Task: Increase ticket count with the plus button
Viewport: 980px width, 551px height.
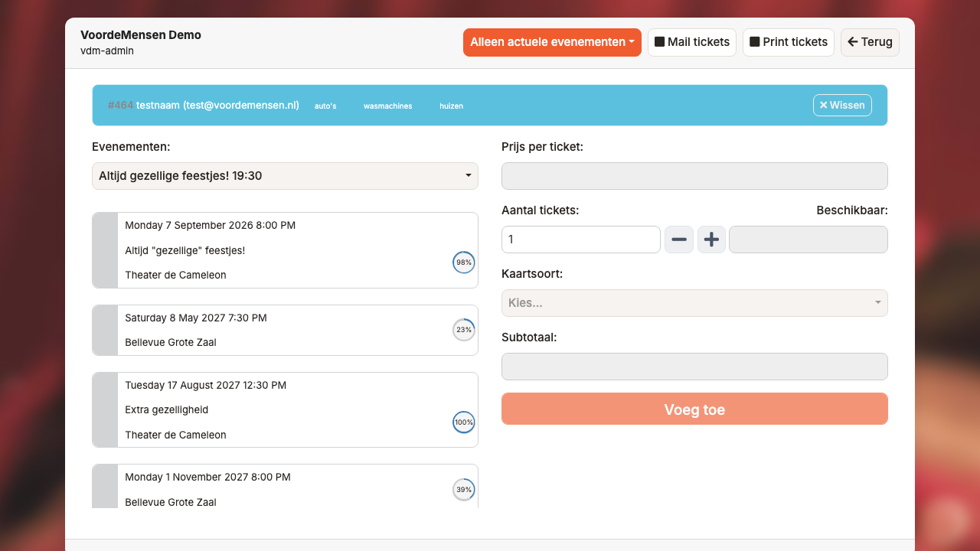Action: click(x=711, y=240)
